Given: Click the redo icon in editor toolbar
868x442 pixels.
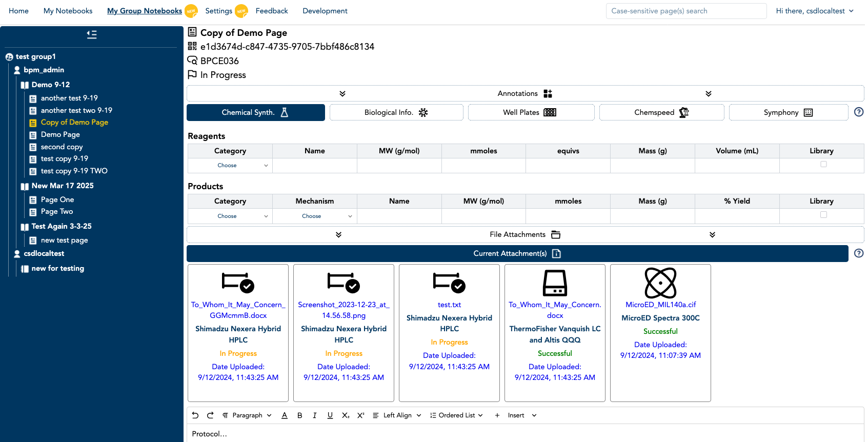Looking at the screenshot, I should point(210,415).
